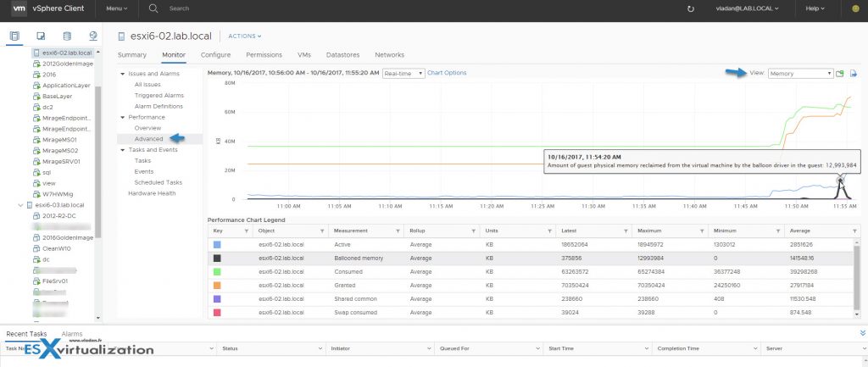Select the MirageSRV01 virtual machine

(x=60, y=161)
